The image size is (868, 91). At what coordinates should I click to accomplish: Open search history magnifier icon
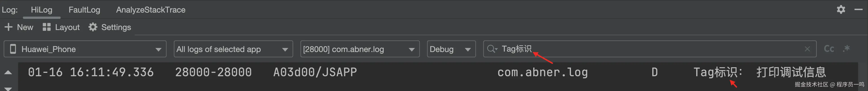(492, 49)
